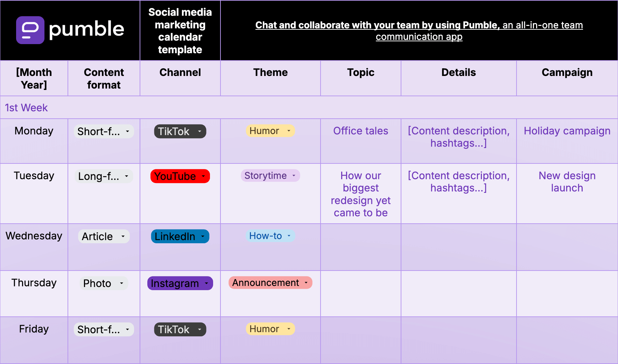This screenshot has width=618, height=364.
Task: Click the Holiday campaign cell
Action: pyautogui.click(x=567, y=131)
